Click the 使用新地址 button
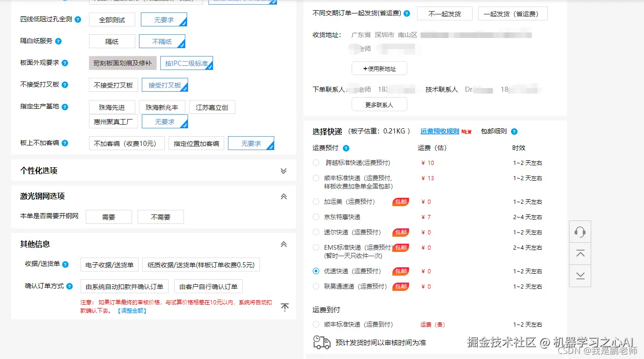The image size is (644, 359). (379, 68)
